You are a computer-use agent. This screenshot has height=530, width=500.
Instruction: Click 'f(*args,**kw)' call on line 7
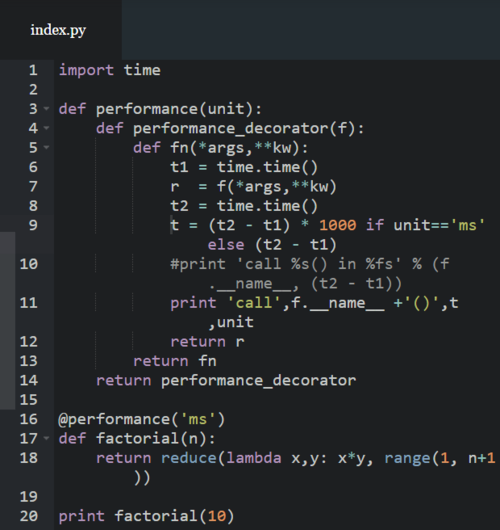pyautogui.click(x=277, y=187)
